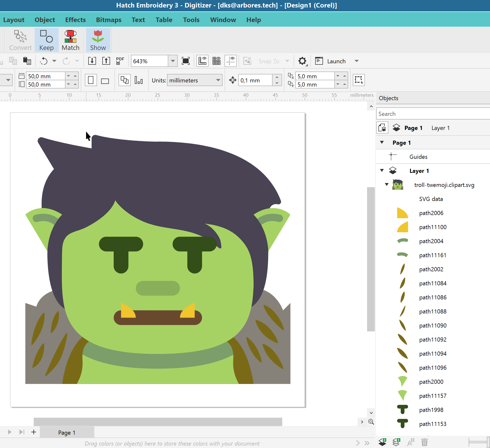Click the Import icon
The height and width of the screenshot is (448, 490).
point(92,61)
